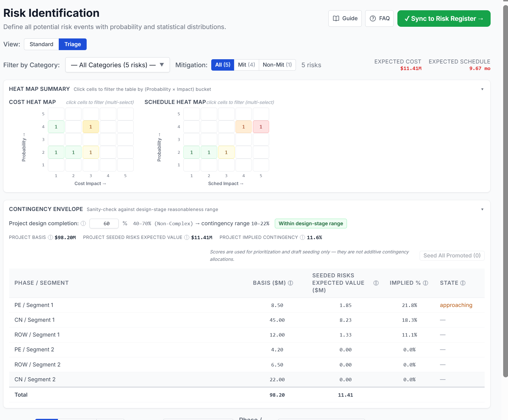The height and width of the screenshot is (420, 508).
Task: Click info icon beside PROJECT BASIS
Action: click(x=50, y=237)
